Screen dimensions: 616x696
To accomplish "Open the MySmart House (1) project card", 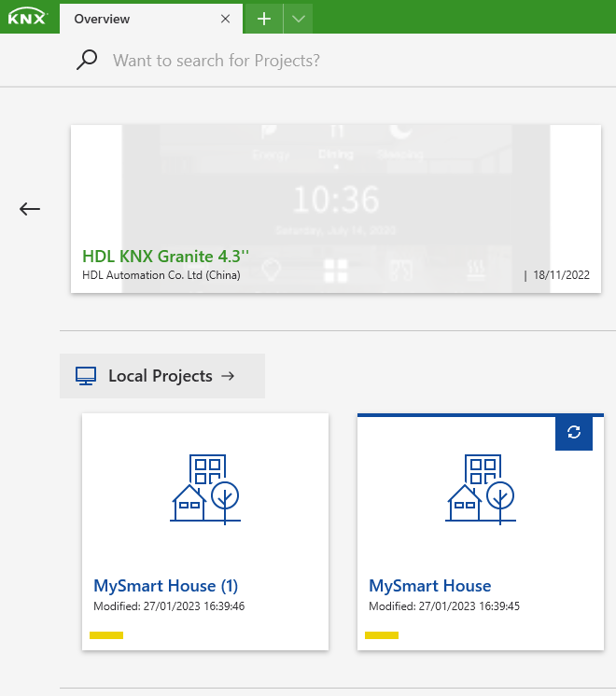I will pyautogui.click(x=205, y=532).
